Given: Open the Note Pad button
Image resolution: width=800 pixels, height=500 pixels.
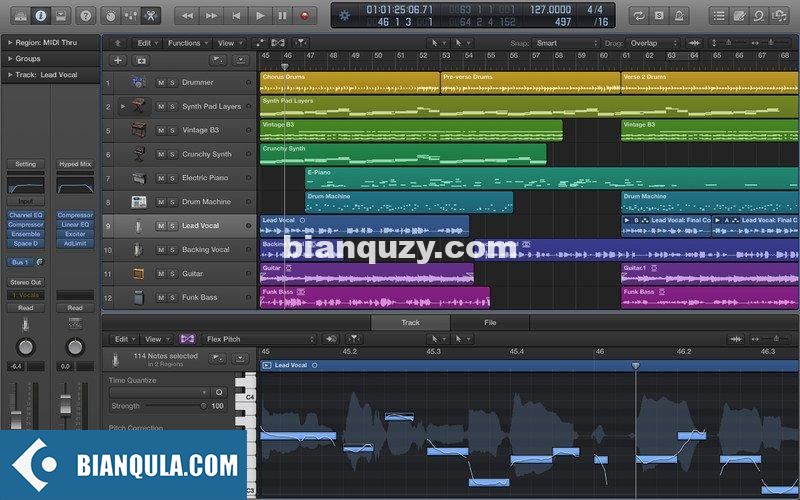Looking at the screenshot, I should click(739, 16).
